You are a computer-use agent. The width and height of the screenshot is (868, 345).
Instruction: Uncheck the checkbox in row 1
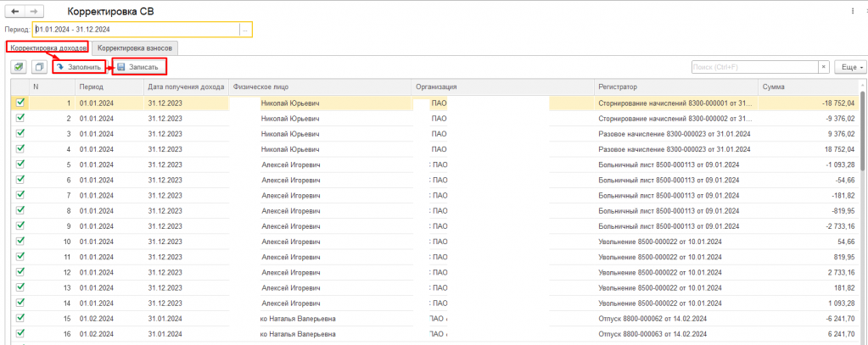point(20,103)
